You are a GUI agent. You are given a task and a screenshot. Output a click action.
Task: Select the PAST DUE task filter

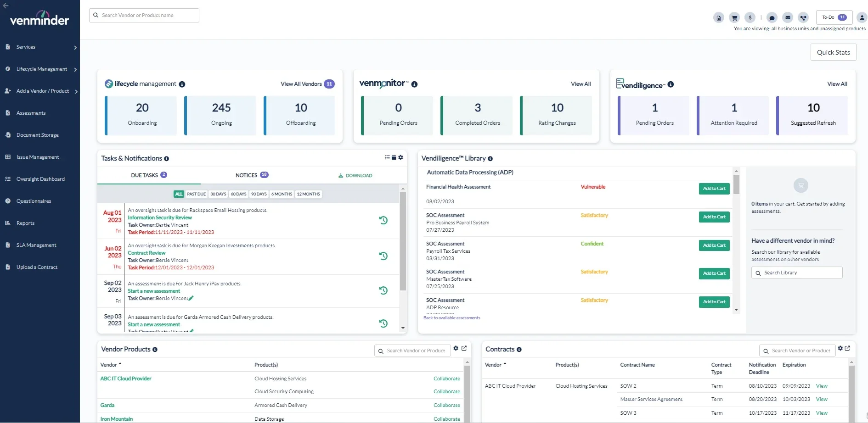point(196,194)
